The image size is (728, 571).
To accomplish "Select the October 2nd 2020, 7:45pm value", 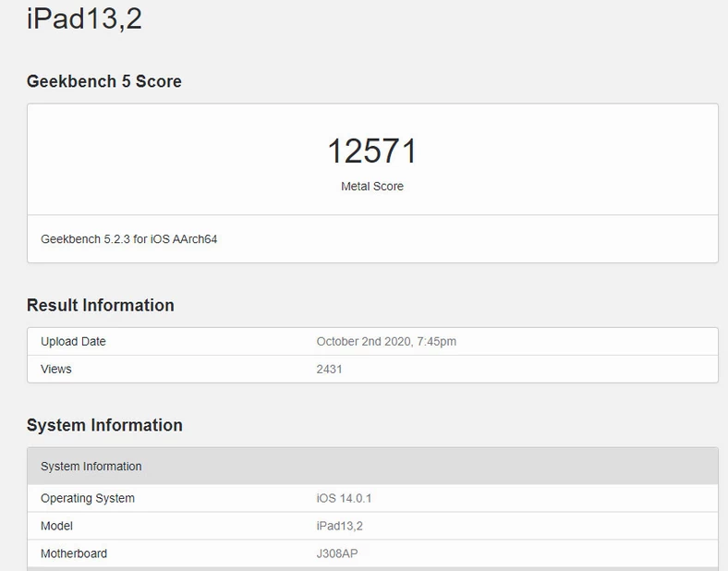I will click(386, 342).
